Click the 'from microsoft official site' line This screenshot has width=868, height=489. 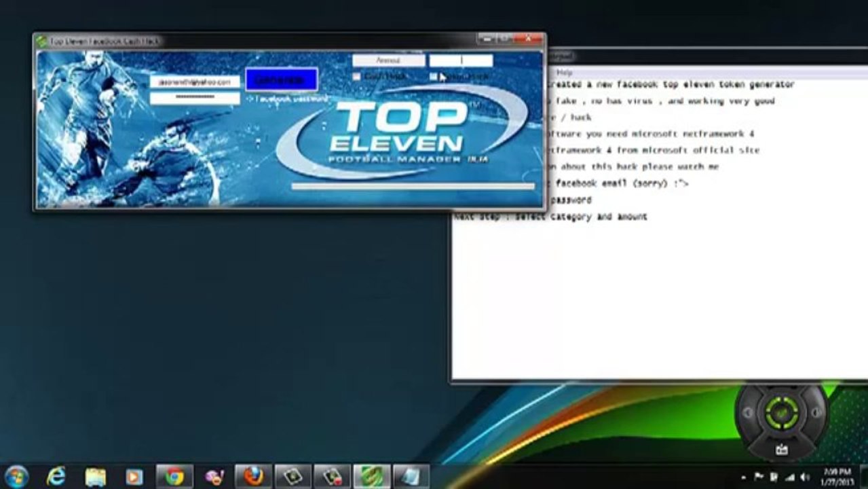click(654, 150)
